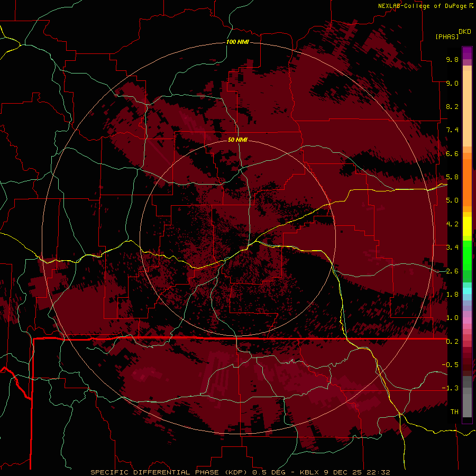Pick the cyan segment of the color bar

(467, 291)
